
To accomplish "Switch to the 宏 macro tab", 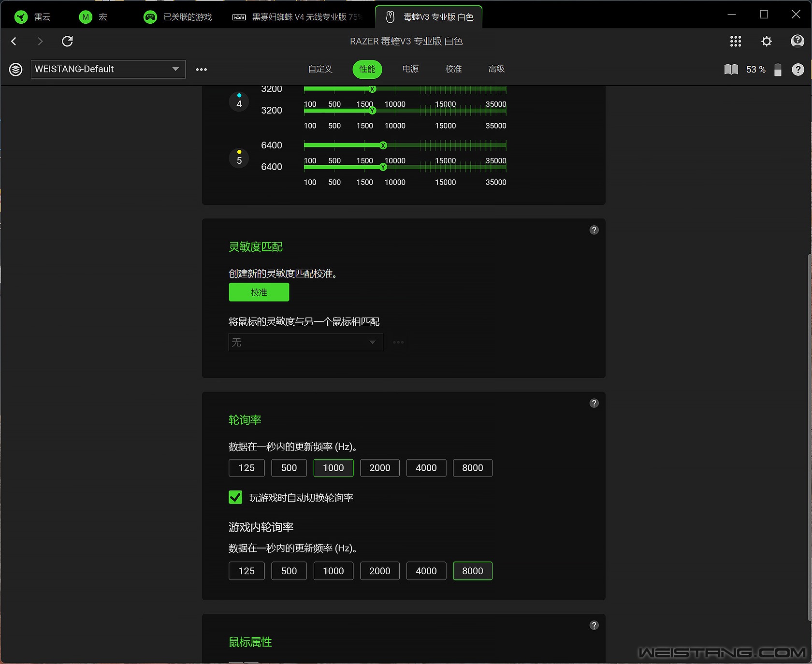I will tap(93, 17).
